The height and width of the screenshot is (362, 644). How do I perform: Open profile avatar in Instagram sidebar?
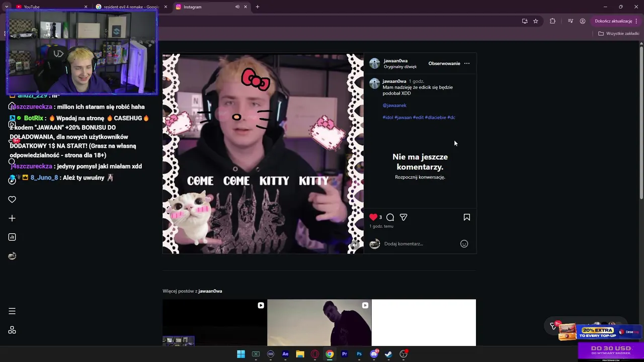coord(12,256)
